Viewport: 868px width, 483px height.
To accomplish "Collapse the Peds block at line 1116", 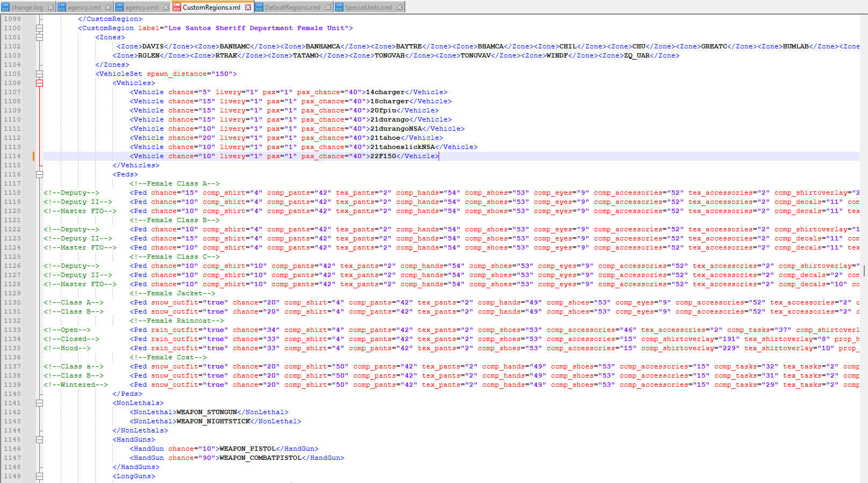I will click(39, 174).
